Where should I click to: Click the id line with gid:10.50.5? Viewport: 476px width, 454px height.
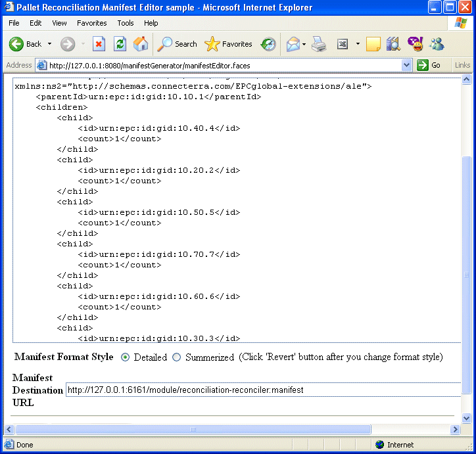[159, 212]
